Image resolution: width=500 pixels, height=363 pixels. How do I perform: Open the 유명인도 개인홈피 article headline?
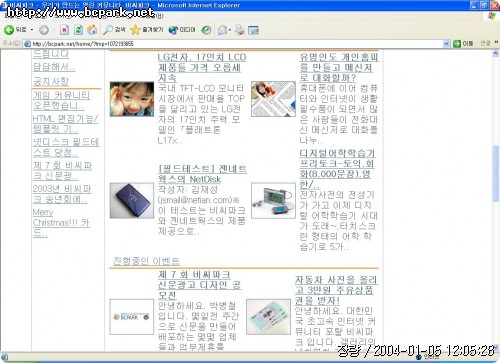(339, 67)
